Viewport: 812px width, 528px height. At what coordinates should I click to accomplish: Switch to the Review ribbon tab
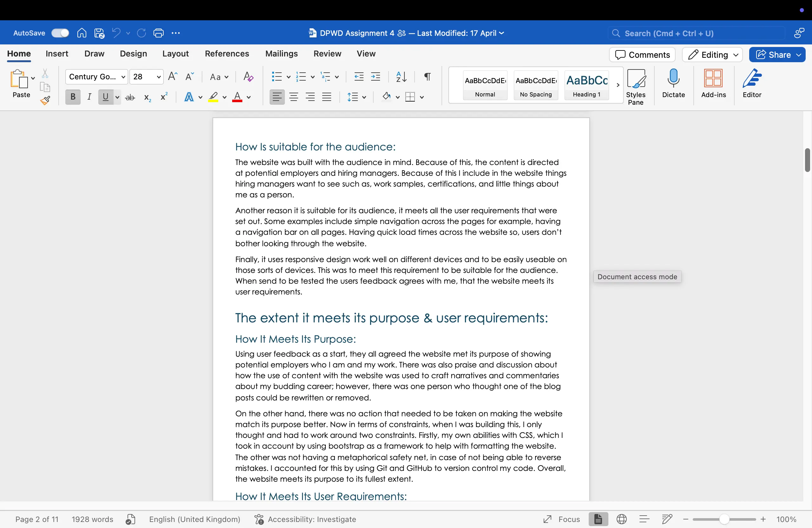(327, 54)
